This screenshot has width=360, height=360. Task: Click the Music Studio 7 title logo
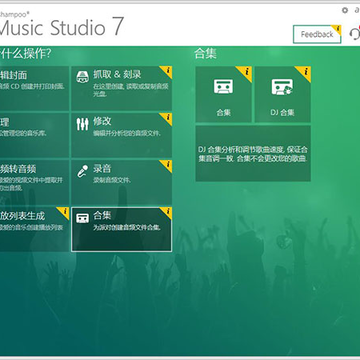[61, 27]
